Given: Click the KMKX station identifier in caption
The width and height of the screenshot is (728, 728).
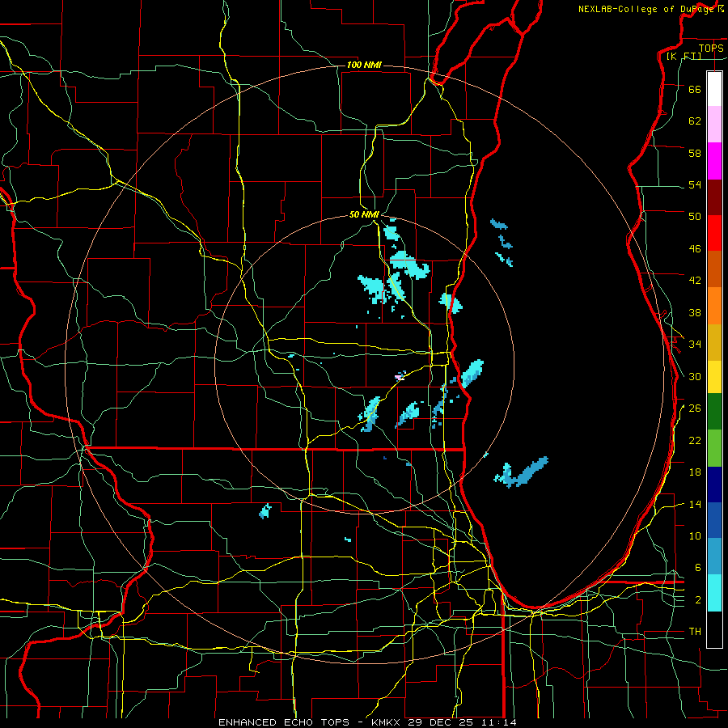Looking at the screenshot, I should pyautogui.click(x=387, y=722).
